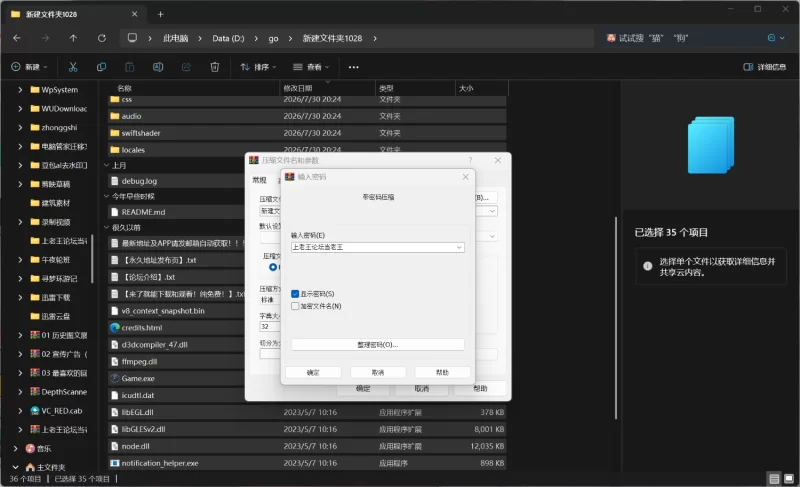
Task: Collapse the 今年早些时候 file group
Action: (x=106, y=196)
